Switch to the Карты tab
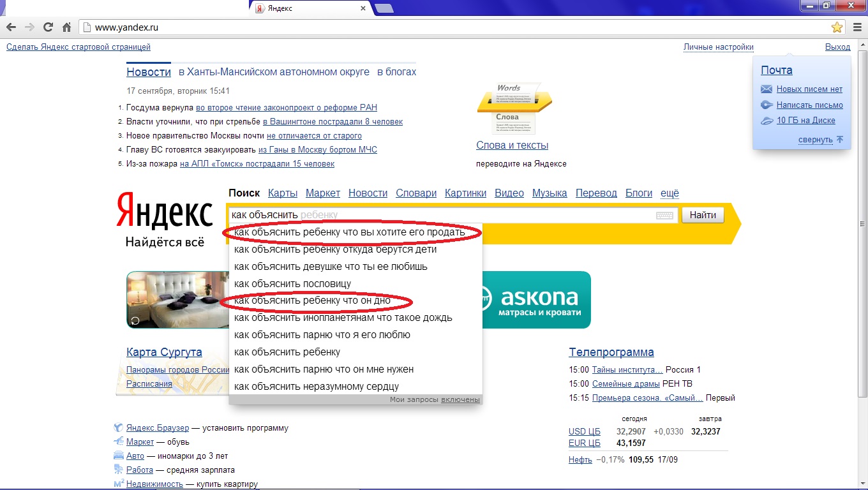The image size is (868, 490). tap(283, 193)
